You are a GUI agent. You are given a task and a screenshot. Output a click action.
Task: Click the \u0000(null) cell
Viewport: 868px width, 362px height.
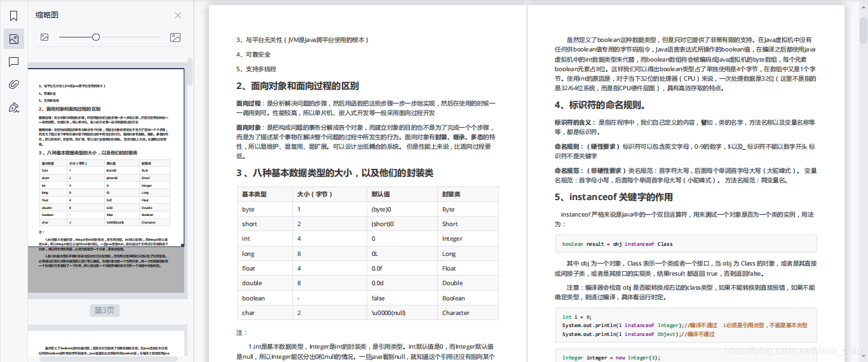click(x=390, y=312)
